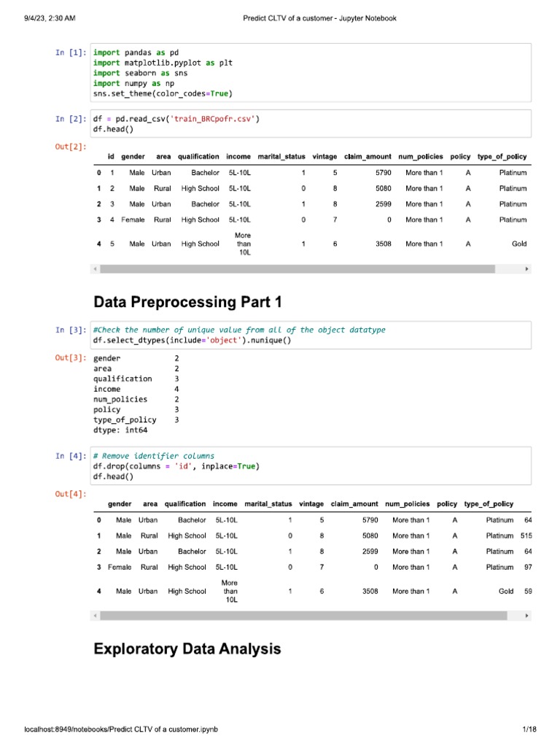Click the id column header in the Out[2] table

coord(111,157)
